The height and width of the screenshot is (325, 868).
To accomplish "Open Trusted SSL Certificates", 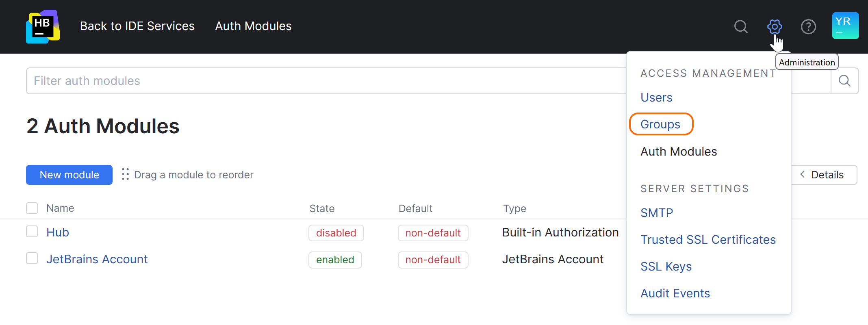I will coord(708,240).
